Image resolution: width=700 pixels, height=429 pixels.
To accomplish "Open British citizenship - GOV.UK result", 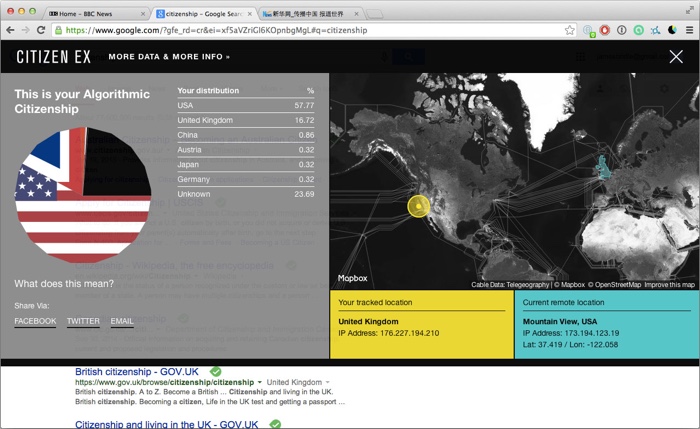I will 137,371.
